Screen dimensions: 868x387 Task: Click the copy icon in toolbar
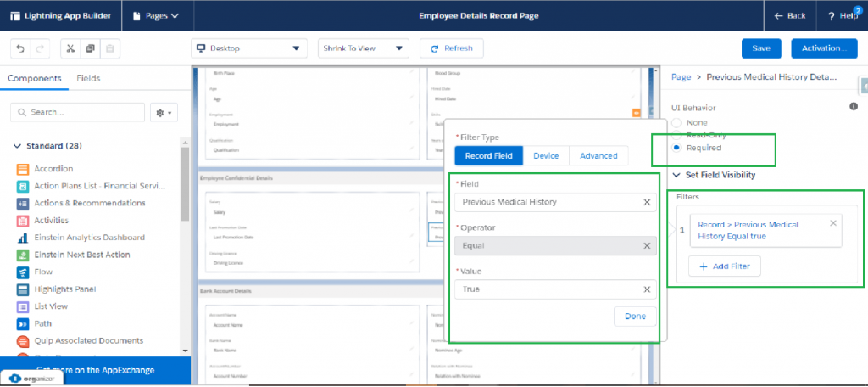click(90, 48)
